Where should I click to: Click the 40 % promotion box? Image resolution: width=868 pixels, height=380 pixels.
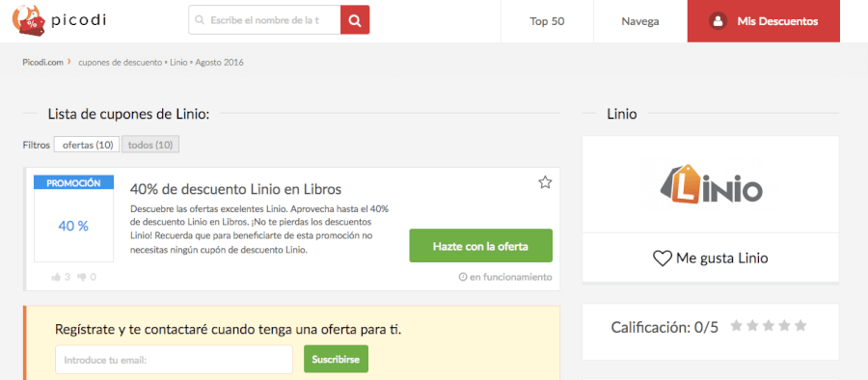[73, 226]
